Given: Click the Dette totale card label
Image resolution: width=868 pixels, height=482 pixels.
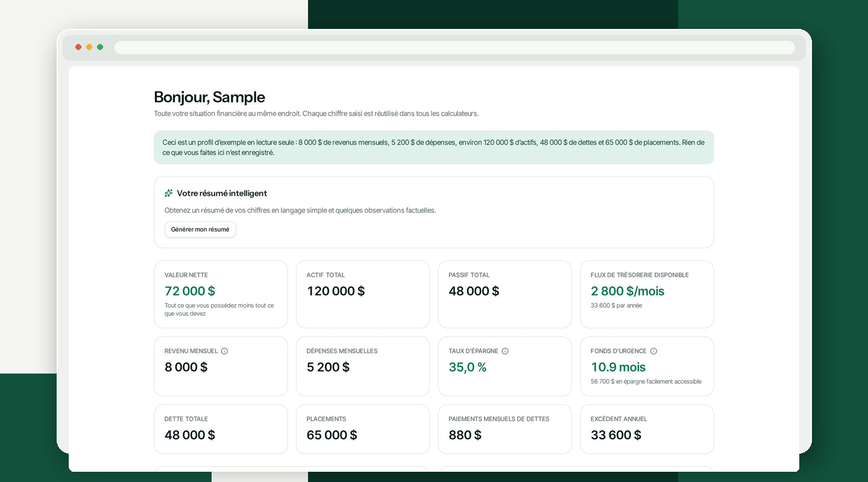Looking at the screenshot, I should click(186, 419).
